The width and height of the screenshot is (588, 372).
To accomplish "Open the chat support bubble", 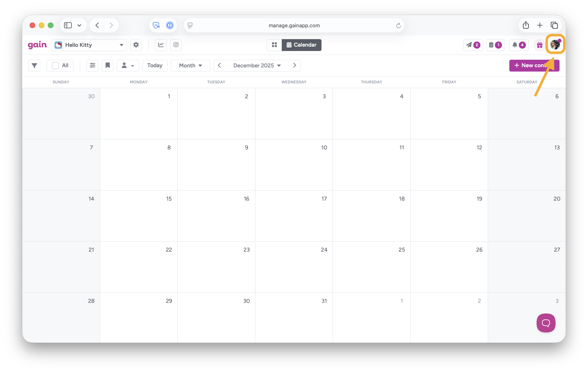I will (x=546, y=323).
